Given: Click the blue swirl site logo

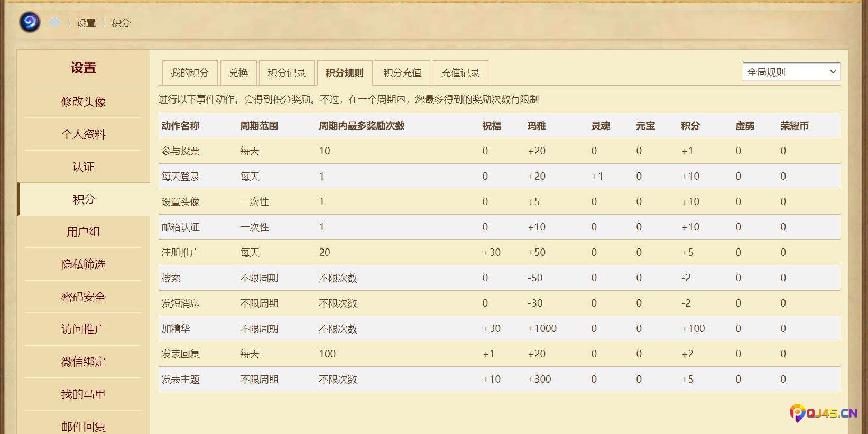Looking at the screenshot, I should [30, 22].
